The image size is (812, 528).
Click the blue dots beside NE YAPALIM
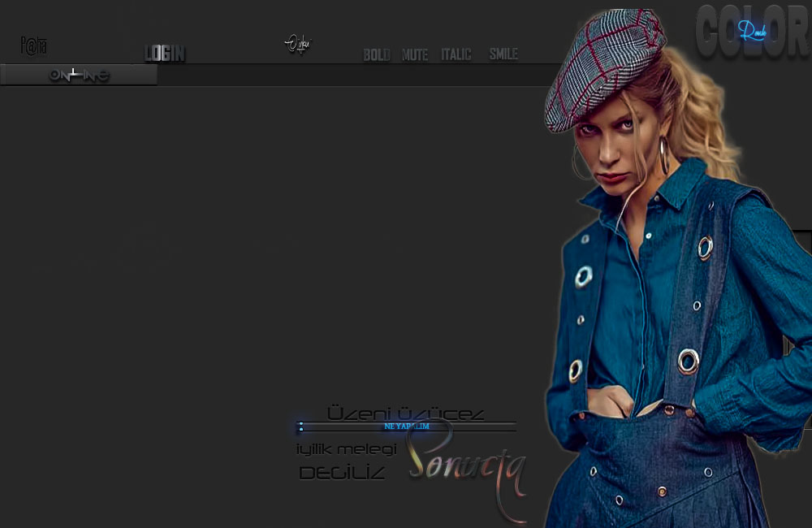click(300, 426)
